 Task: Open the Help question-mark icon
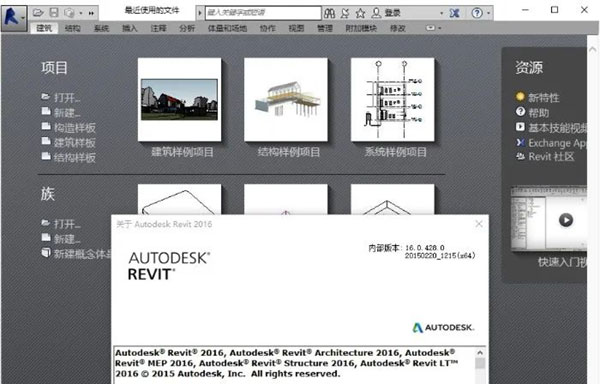[x=477, y=13]
